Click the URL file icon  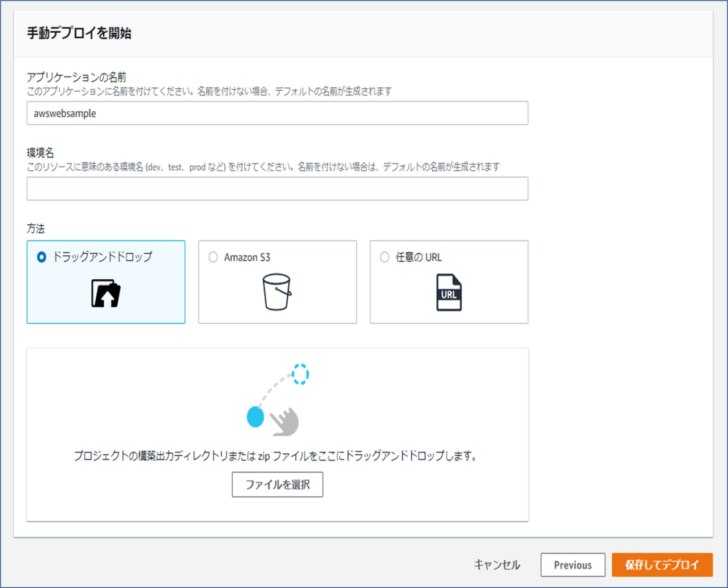449,292
